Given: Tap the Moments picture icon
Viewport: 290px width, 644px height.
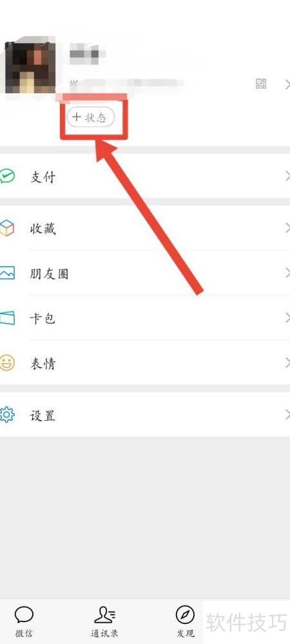Looking at the screenshot, I should click(7, 273).
